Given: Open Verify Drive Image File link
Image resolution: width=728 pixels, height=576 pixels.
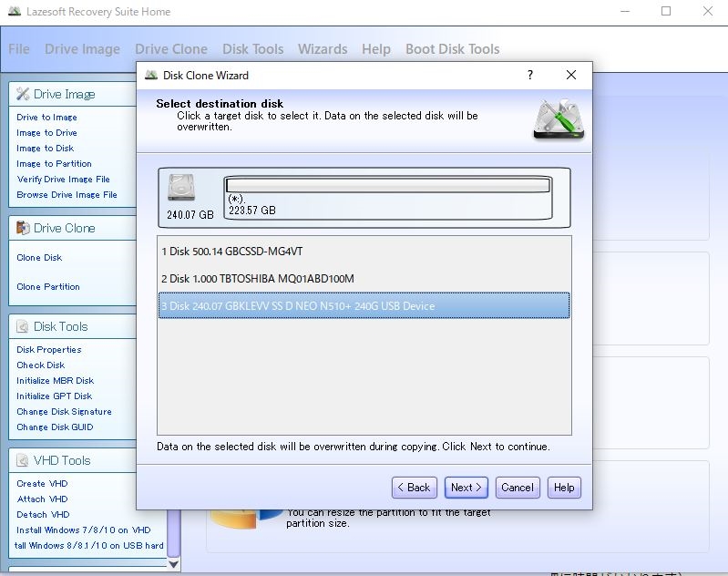Looking at the screenshot, I should (64, 179).
